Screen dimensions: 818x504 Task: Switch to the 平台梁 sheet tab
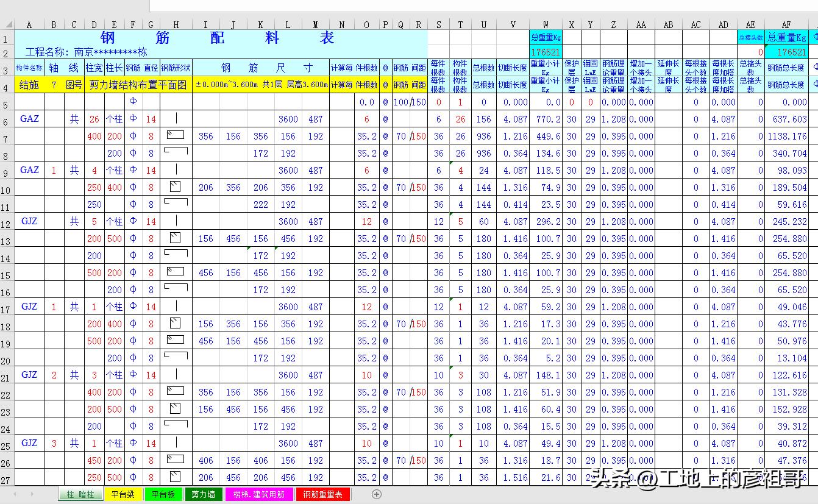tap(123, 494)
